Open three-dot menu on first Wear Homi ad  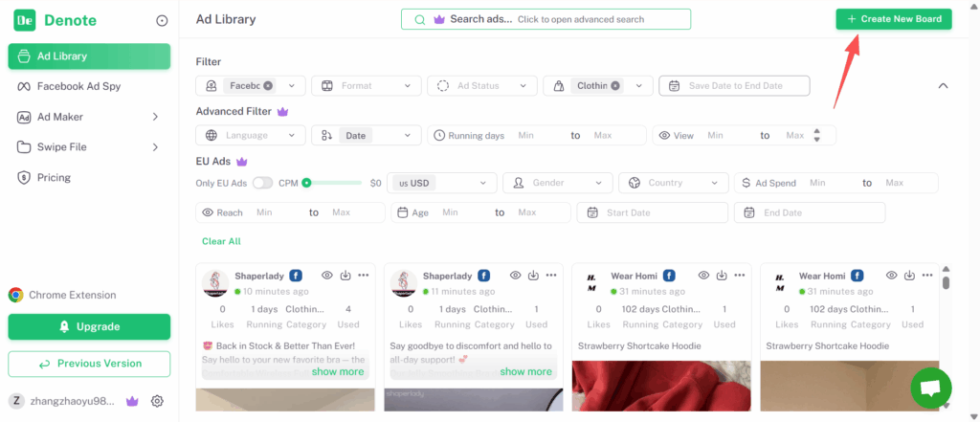(740, 276)
